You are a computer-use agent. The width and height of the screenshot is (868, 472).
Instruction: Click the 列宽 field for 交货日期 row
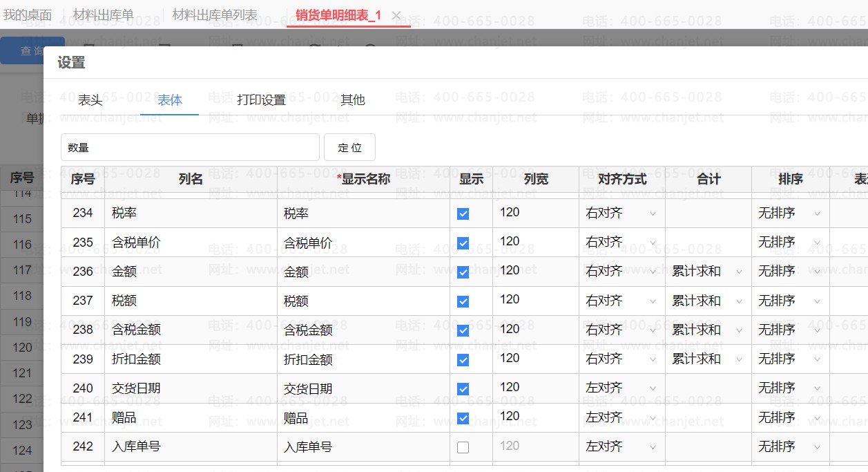pos(534,388)
